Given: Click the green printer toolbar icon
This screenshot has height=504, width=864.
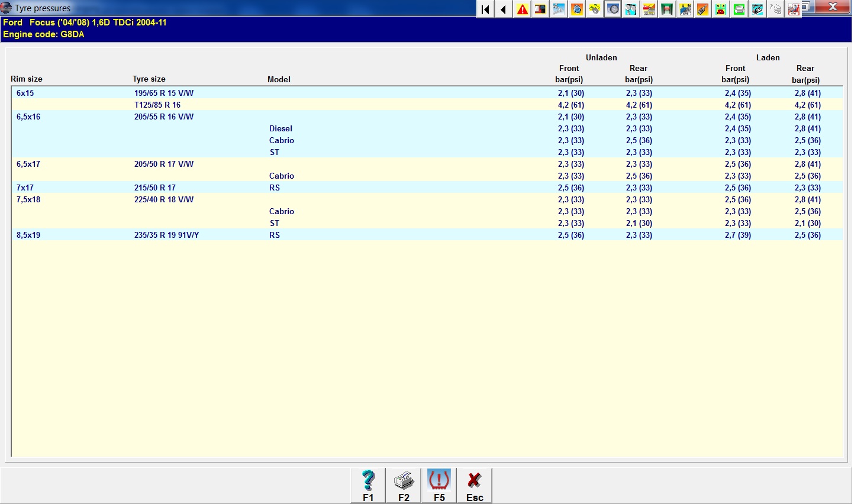Looking at the screenshot, I should (739, 9).
